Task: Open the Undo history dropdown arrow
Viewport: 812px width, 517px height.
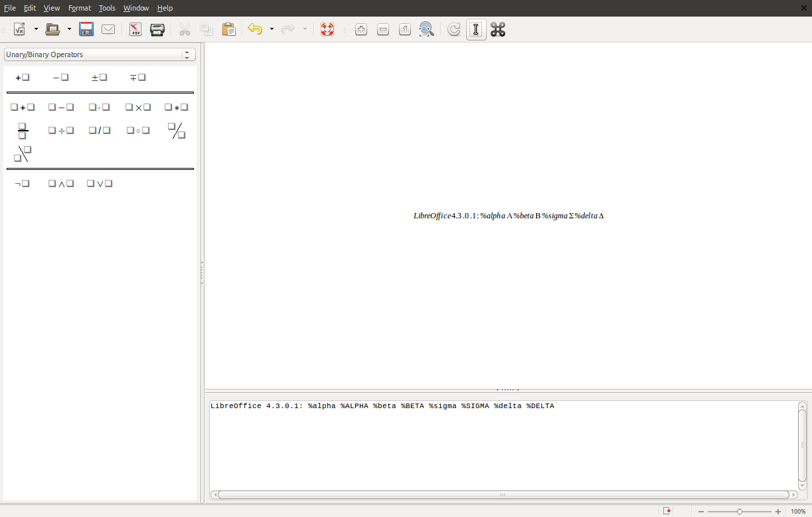Action: pyautogui.click(x=272, y=29)
